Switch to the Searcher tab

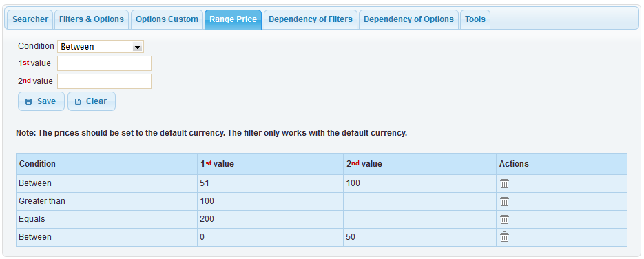tap(30, 19)
